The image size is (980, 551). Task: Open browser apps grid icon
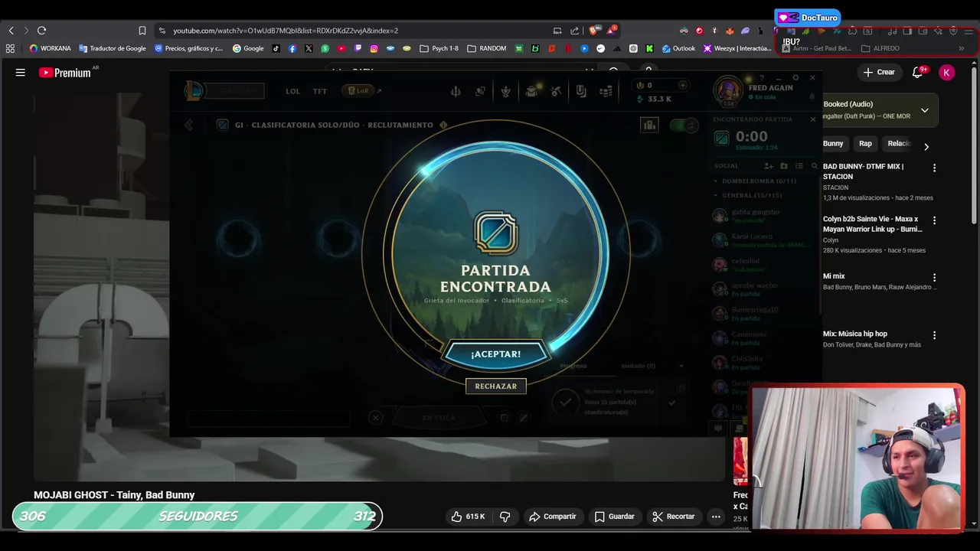[x=10, y=48]
